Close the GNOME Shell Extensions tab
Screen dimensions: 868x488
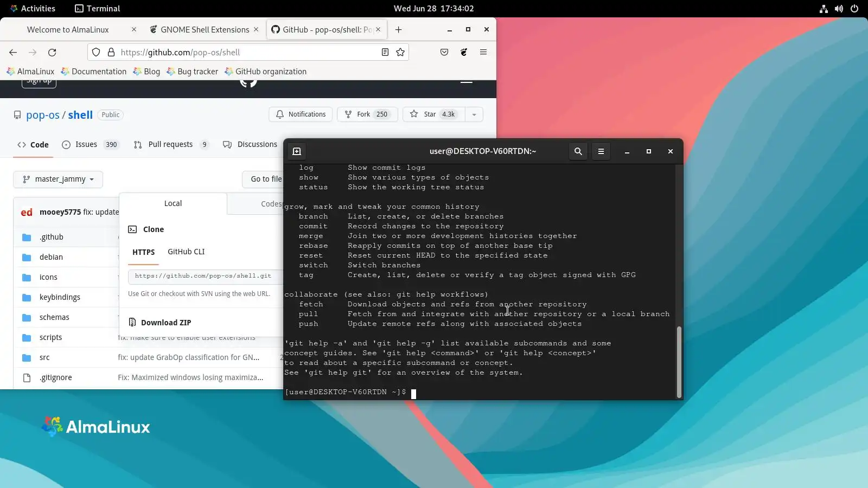coord(256,29)
